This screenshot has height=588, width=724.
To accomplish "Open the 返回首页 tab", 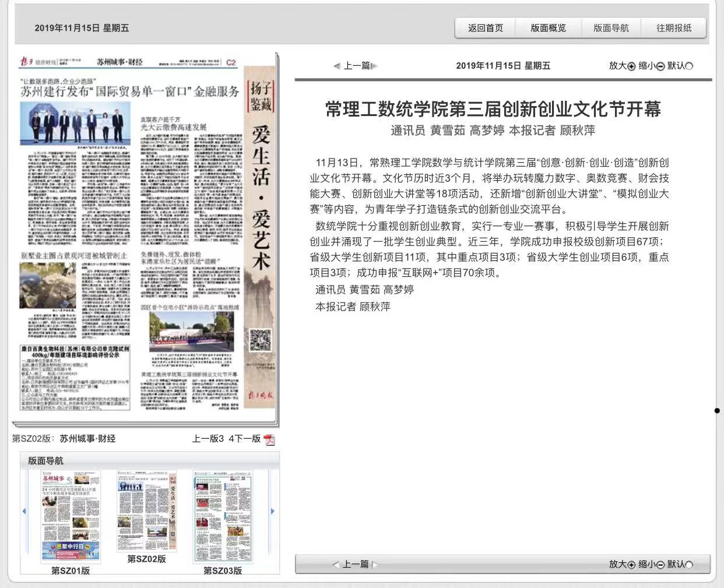I will (486, 28).
